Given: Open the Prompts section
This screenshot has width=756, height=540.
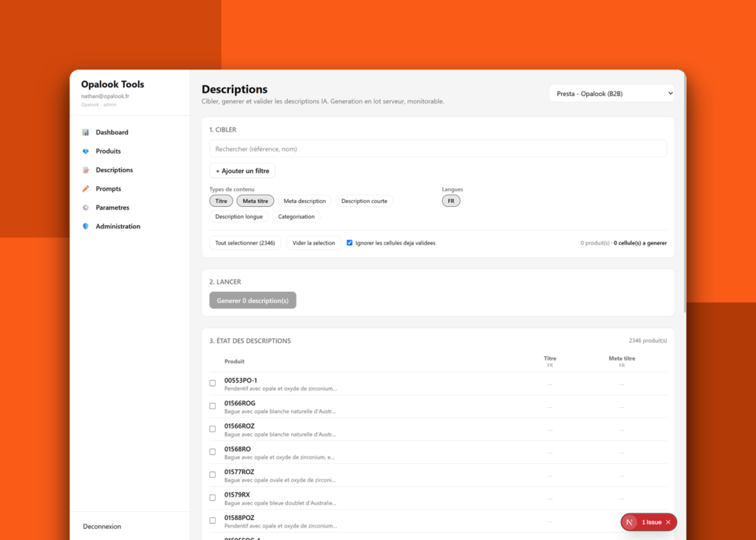Looking at the screenshot, I should pyautogui.click(x=108, y=188).
